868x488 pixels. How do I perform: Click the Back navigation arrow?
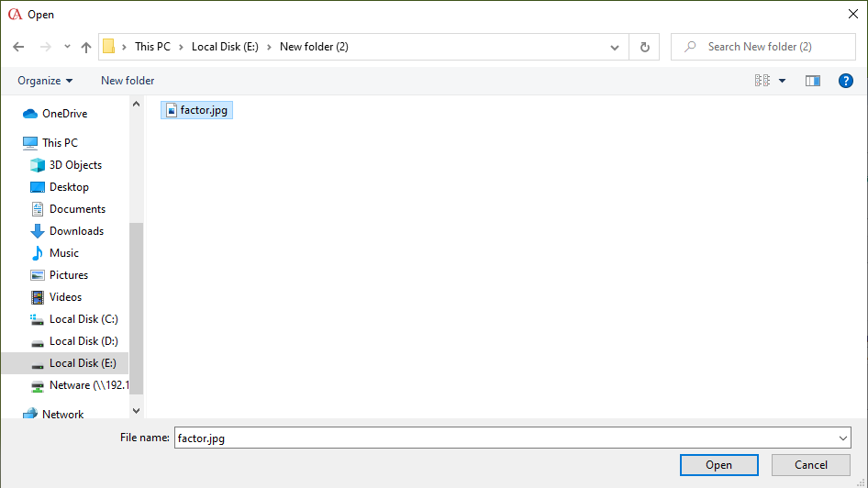tap(18, 47)
